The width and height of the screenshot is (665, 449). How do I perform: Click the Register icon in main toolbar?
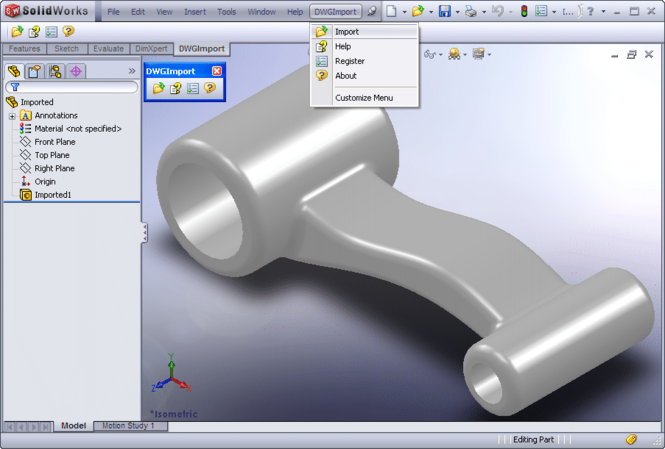(51, 31)
